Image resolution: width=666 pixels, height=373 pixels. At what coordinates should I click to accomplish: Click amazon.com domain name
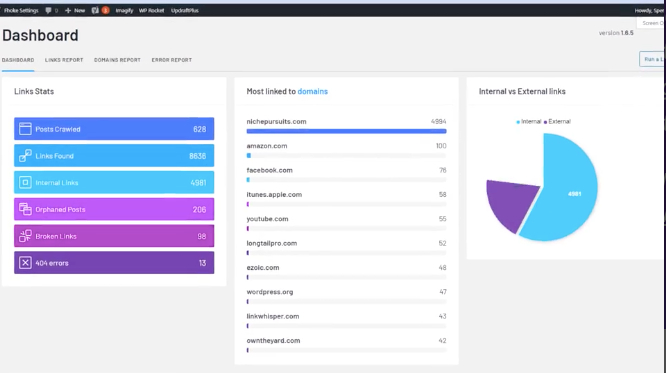pyautogui.click(x=267, y=146)
